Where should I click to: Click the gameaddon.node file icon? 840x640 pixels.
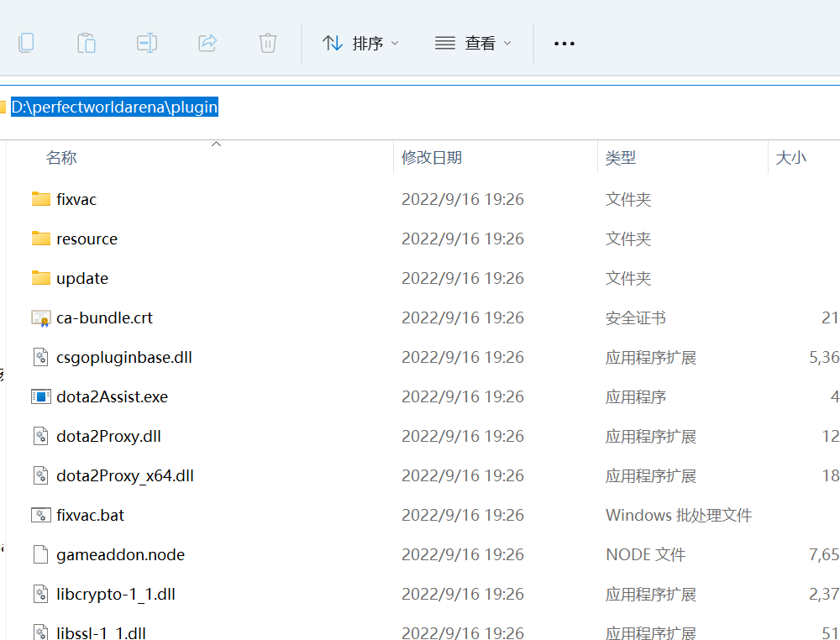tap(40, 554)
